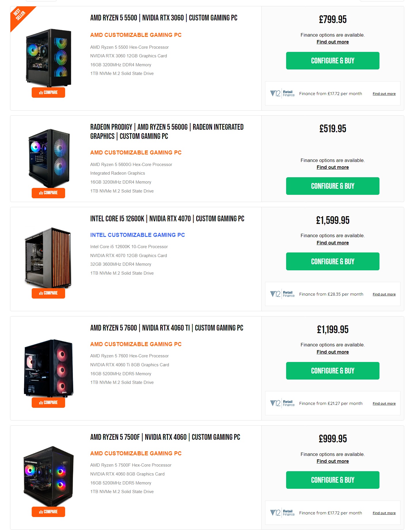Open the Intel Core i5 12600K product title
This screenshot has height=532, width=408.
[x=167, y=219]
